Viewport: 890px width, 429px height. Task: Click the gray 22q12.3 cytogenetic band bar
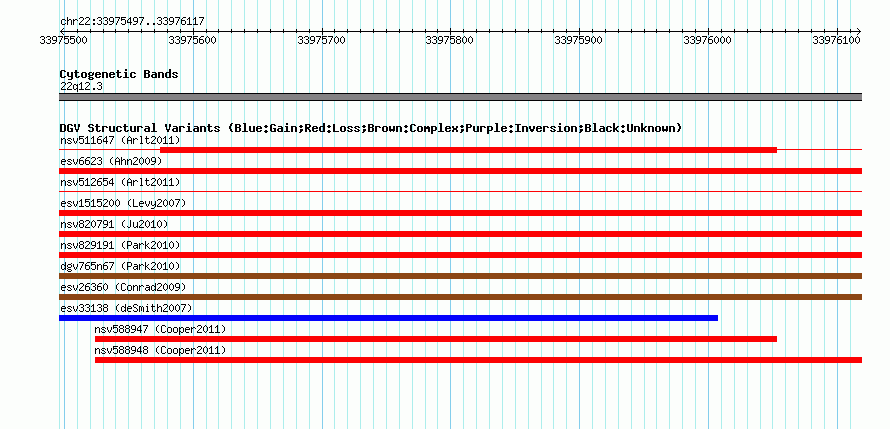(460, 97)
